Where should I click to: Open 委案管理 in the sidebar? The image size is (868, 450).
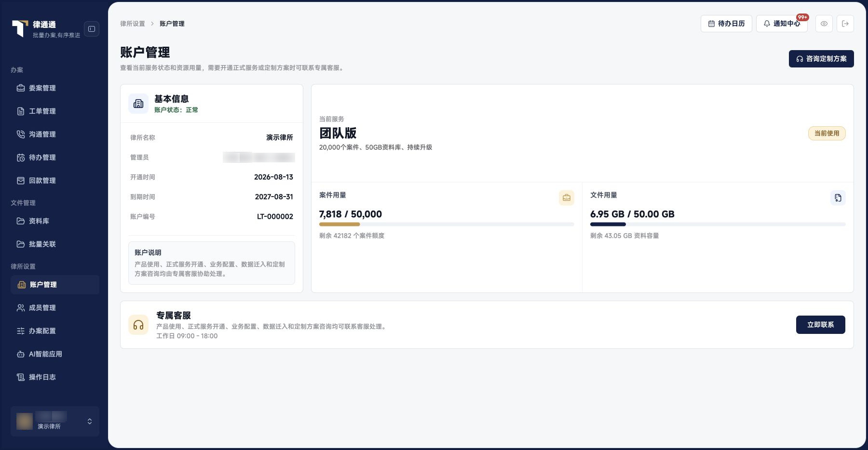pyautogui.click(x=55, y=88)
